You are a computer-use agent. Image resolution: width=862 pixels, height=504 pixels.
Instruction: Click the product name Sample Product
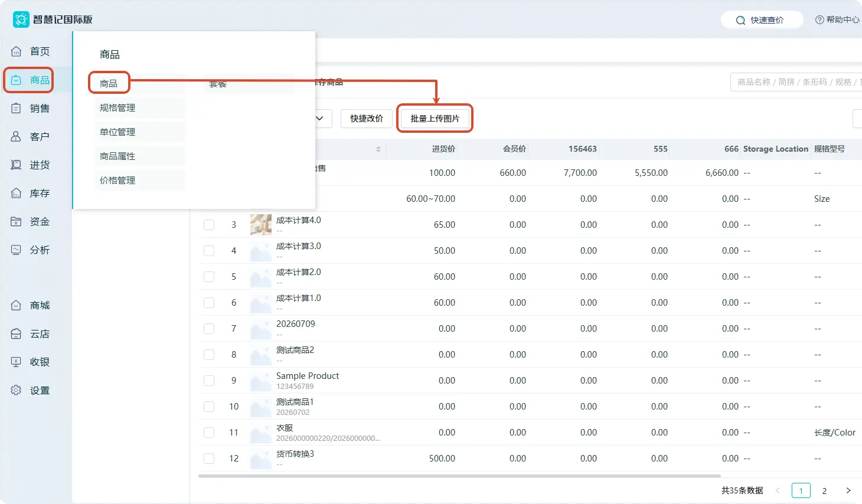(x=308, y=376)
